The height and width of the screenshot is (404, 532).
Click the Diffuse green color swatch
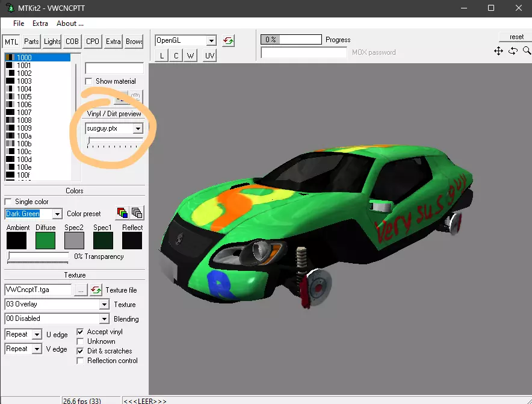click(x=45, y=241)
